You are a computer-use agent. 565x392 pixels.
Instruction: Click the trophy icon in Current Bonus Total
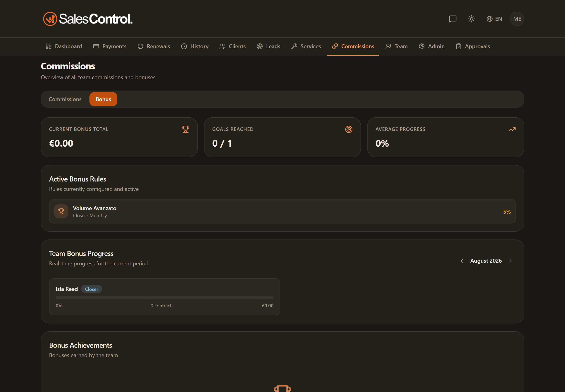(185, 129)
